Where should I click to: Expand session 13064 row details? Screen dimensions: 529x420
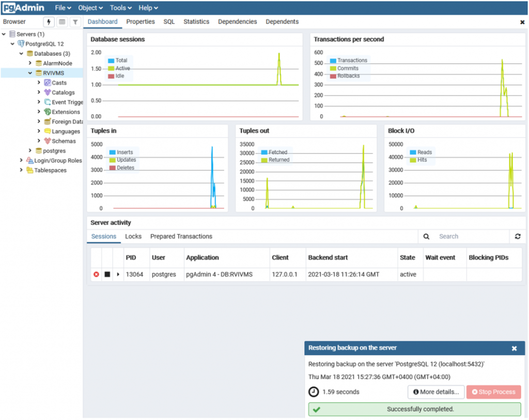(118, 274)
